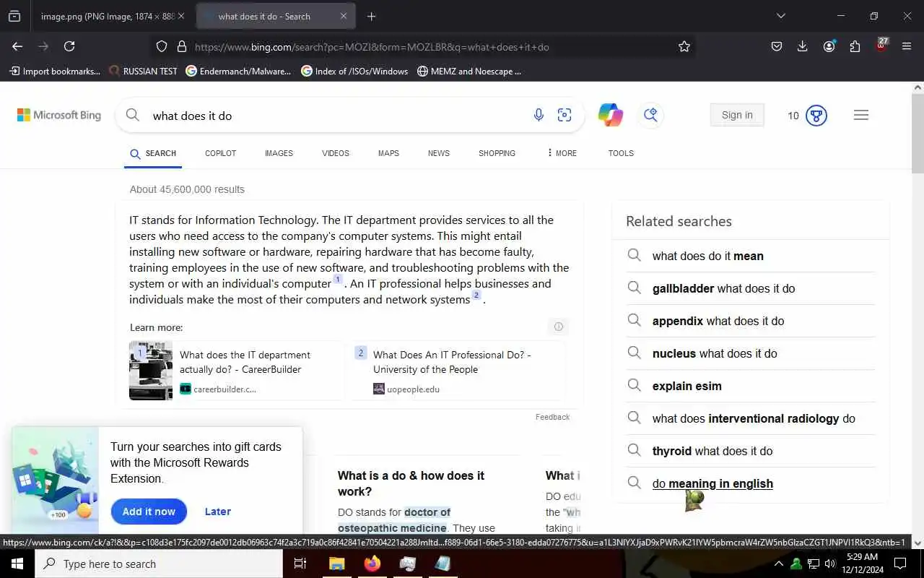Switch to image.png browser tab
Image resolution: width=924 pixels, height=578 pixels.
point(108,16)
